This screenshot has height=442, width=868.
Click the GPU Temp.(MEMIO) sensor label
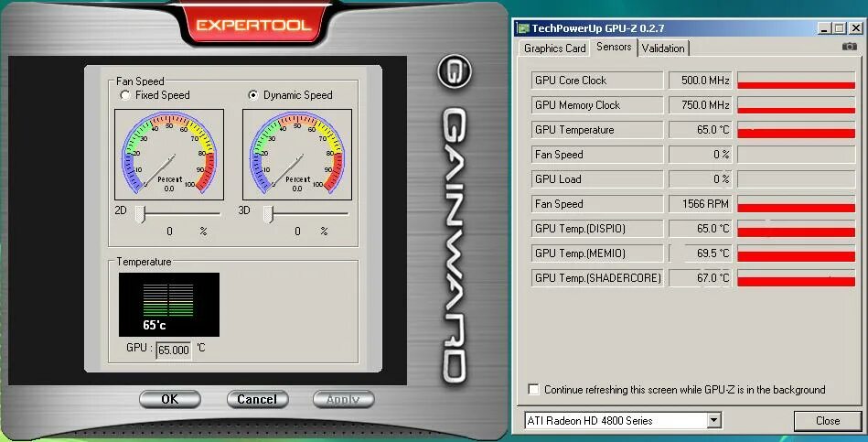[596, 253]
